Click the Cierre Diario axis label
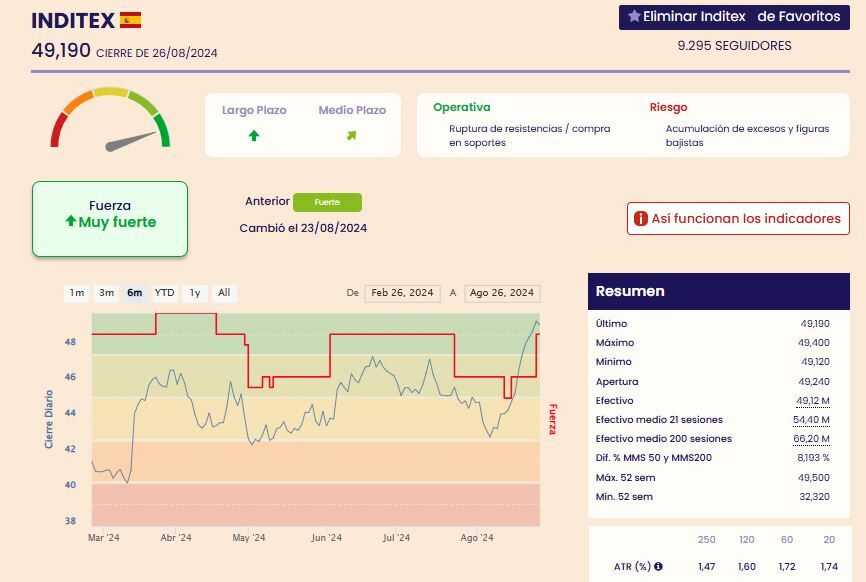The image size is (866, 582). (49, 419)
